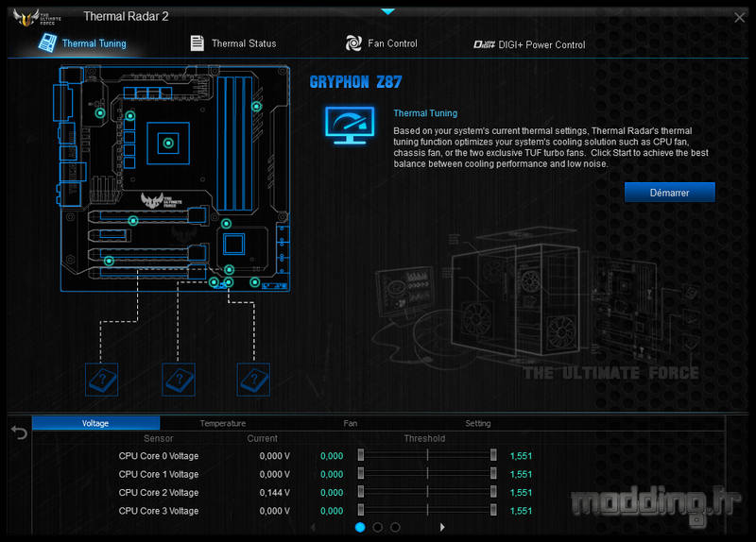Image resolution: width=756 pixels, height=542 pixels.
Task: Click the CPU Core 3 Voltage label
Action: click(x=159, y=511)
